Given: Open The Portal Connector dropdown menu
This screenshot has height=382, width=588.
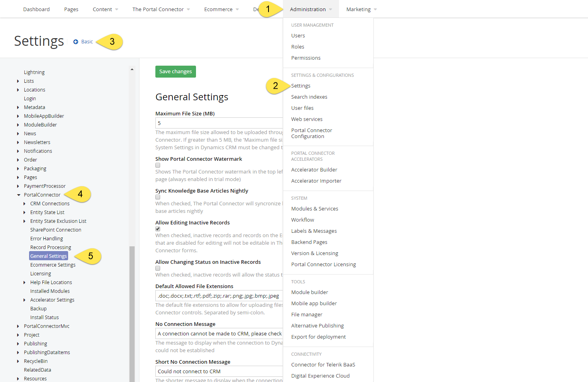Looking at the screenshot, I should click(161, 9).
